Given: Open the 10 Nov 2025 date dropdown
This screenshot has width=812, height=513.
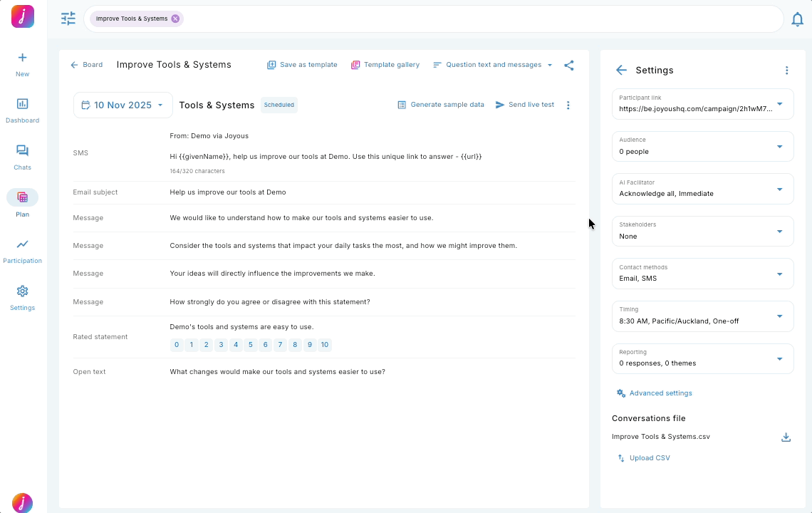Looking at the screenshot, I should tap(123, 105).
